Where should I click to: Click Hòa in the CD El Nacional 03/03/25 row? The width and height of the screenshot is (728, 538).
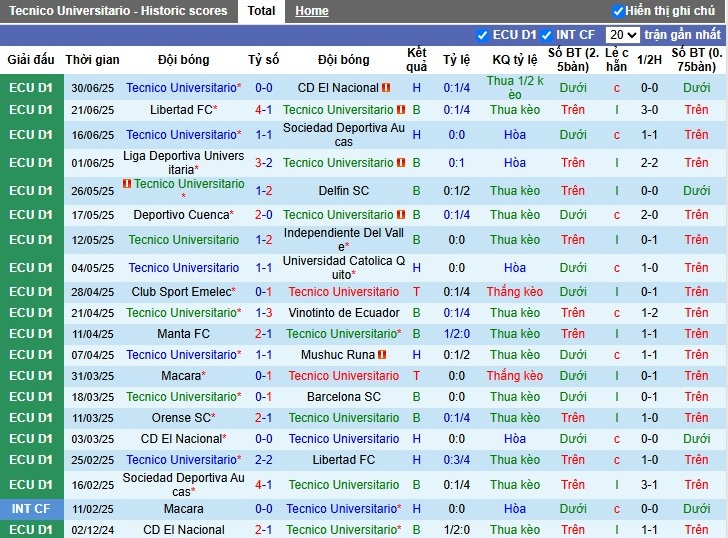click(x=514, y=438)
